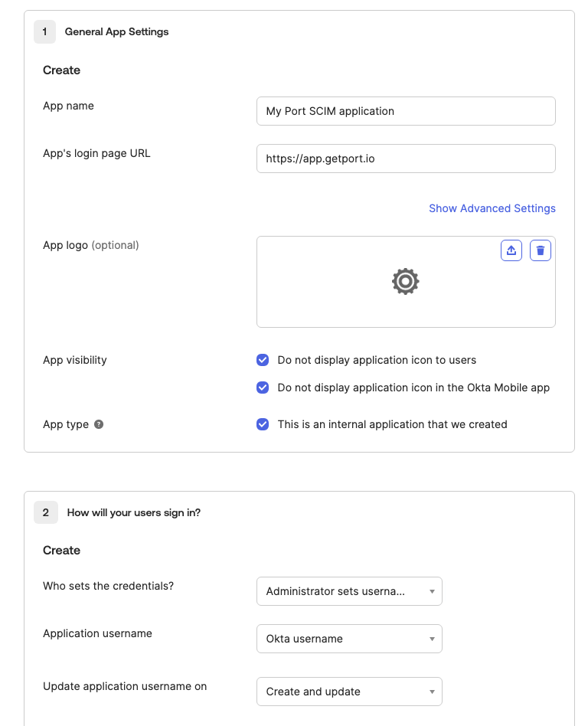Click the App name label text
The image size is (588, 726).
68,106
